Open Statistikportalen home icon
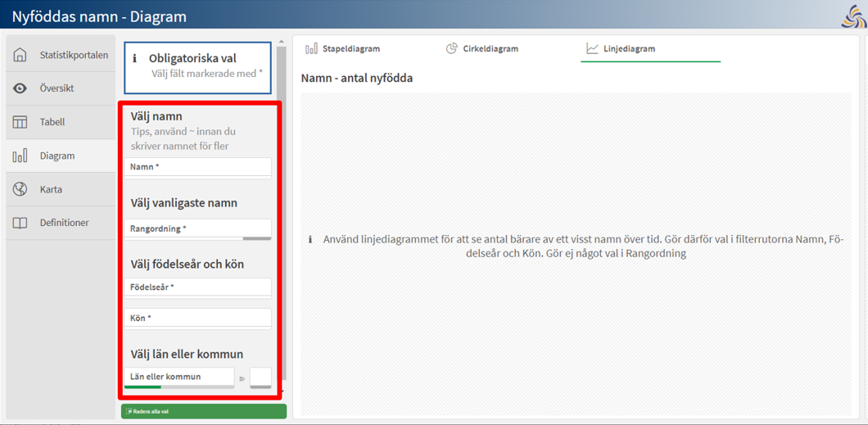The height and width of the screenshot is (425, 868). (x=20, y=55)
